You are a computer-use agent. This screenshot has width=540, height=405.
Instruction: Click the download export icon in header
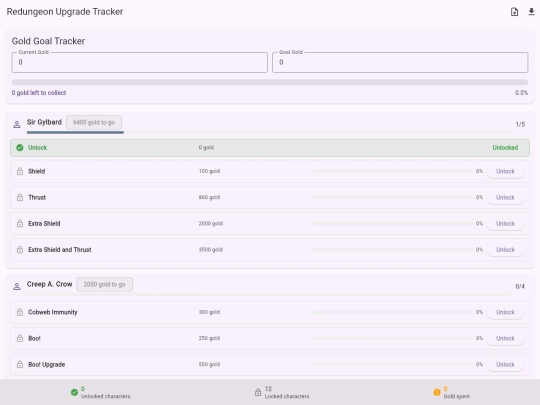click(x=531, y=12)
